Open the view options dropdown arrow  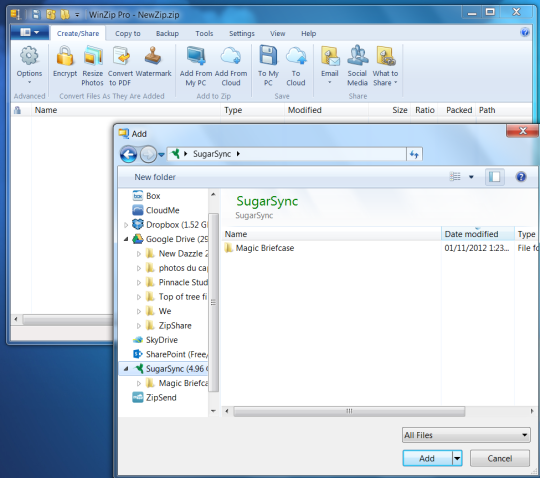point(471,177)
